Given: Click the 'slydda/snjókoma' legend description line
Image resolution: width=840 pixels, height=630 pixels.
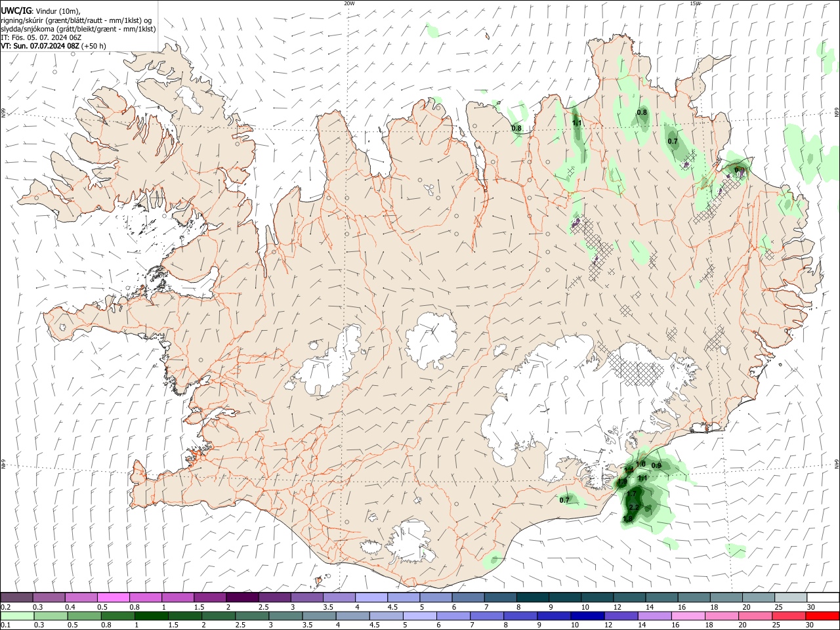Looking at the screenshot, I should point(78,29).
